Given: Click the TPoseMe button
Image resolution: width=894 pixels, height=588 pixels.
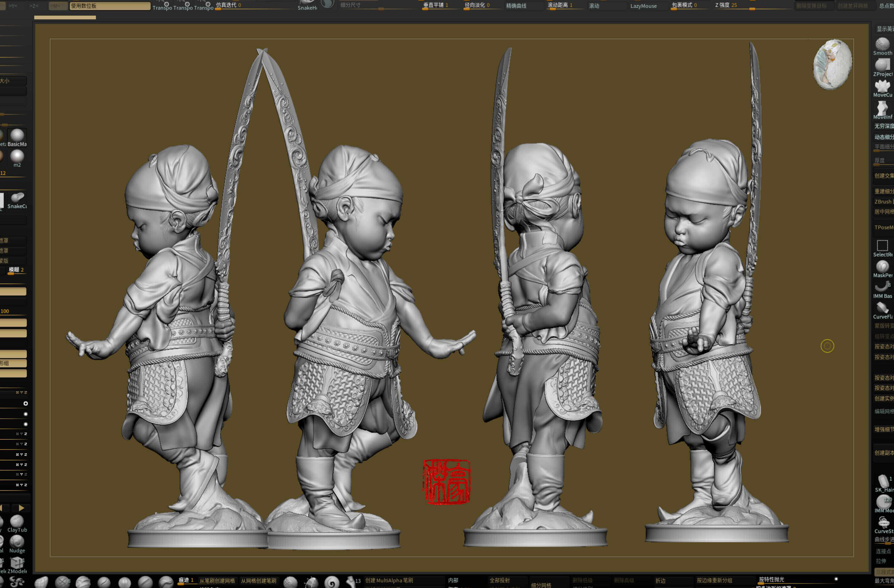Looking at the screenshot, I should click(884, 227).
